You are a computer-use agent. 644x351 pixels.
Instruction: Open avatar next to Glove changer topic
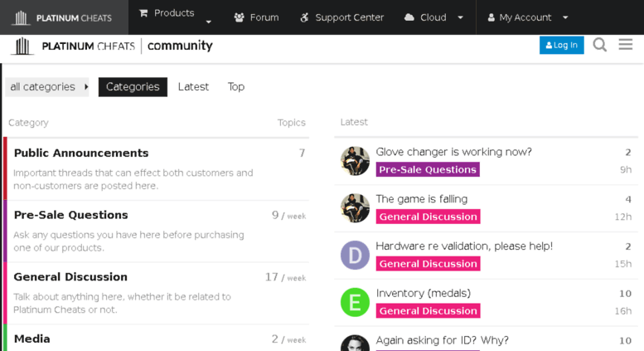355,161
